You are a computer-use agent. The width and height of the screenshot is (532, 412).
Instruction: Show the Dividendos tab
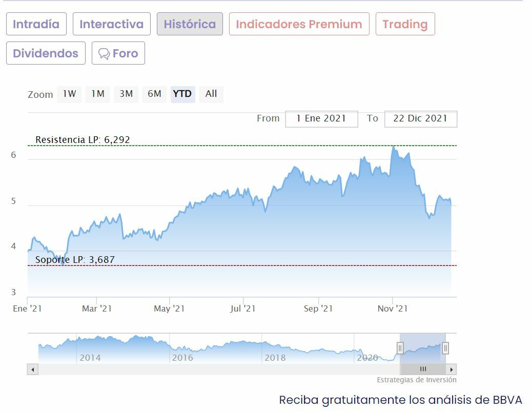(46, 53)
